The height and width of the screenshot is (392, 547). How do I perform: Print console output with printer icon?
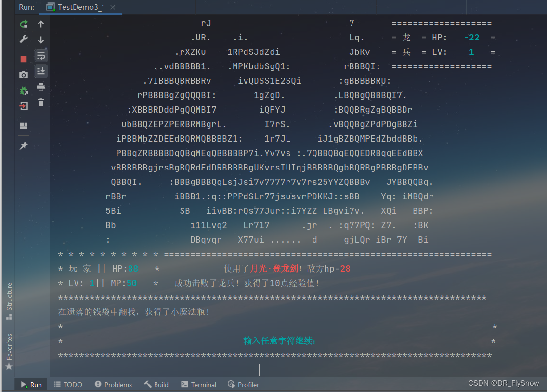pyautogui.click(x=41, y=87)
